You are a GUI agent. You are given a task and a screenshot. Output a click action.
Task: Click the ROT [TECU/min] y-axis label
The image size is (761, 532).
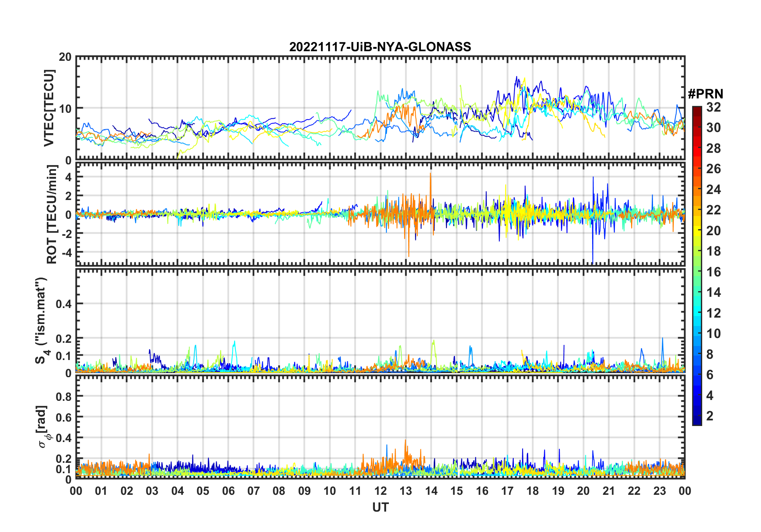click(x=52, y=214)
